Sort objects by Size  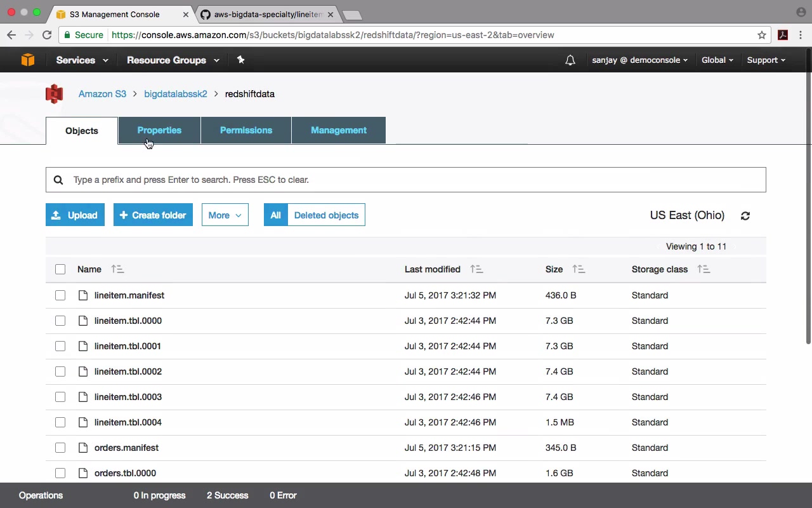(x=579, y=269)
